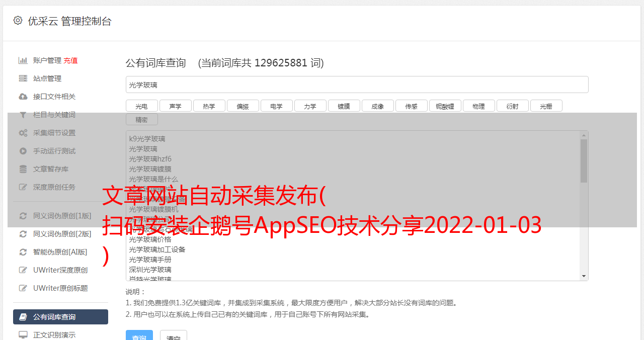Click the monitor icon for 正文识别演示
The image size is (644, 340).
[23, 334]
